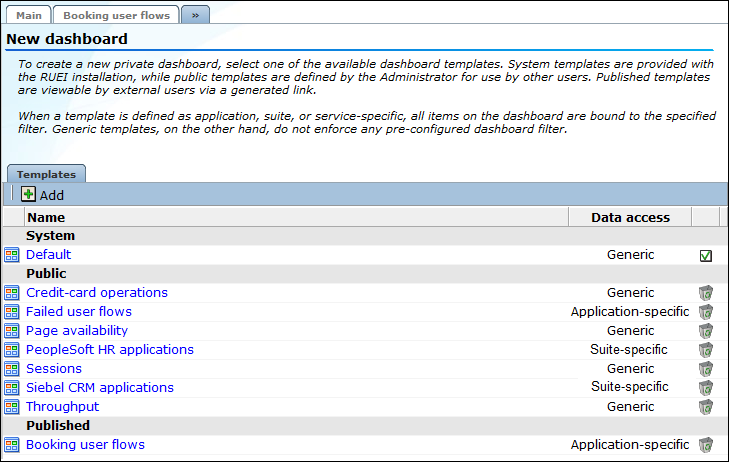Screen dimensions: 729x462
Task: Toggle the Default template checkbox
Action: pos(706,256)
